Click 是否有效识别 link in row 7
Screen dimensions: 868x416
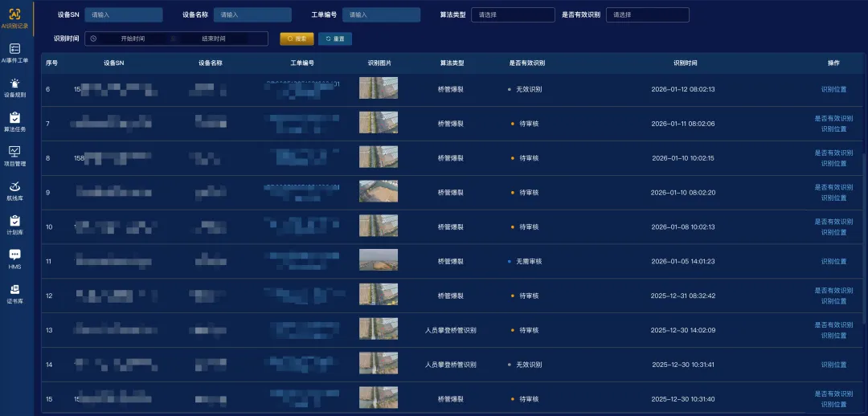[x=833, y=118]
